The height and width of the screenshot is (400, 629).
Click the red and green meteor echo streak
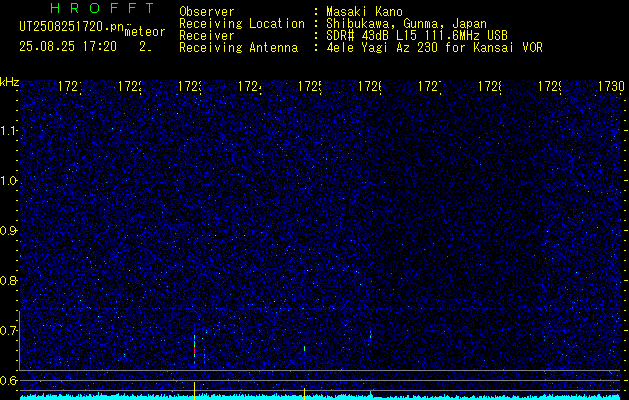[195, 348]
